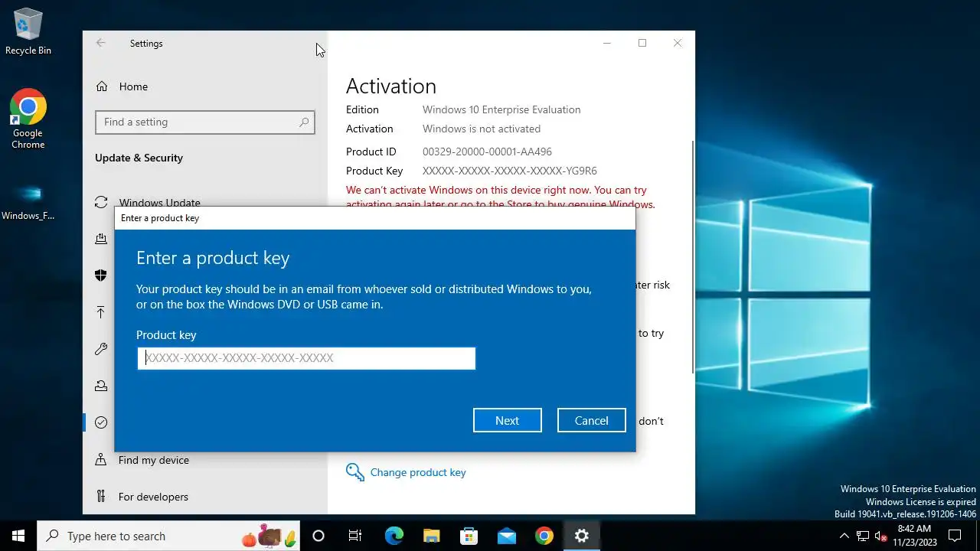Open Cortana from the taskbar circle icon
Viewport: 980px width, 551px height.
[x=318, y=536]
